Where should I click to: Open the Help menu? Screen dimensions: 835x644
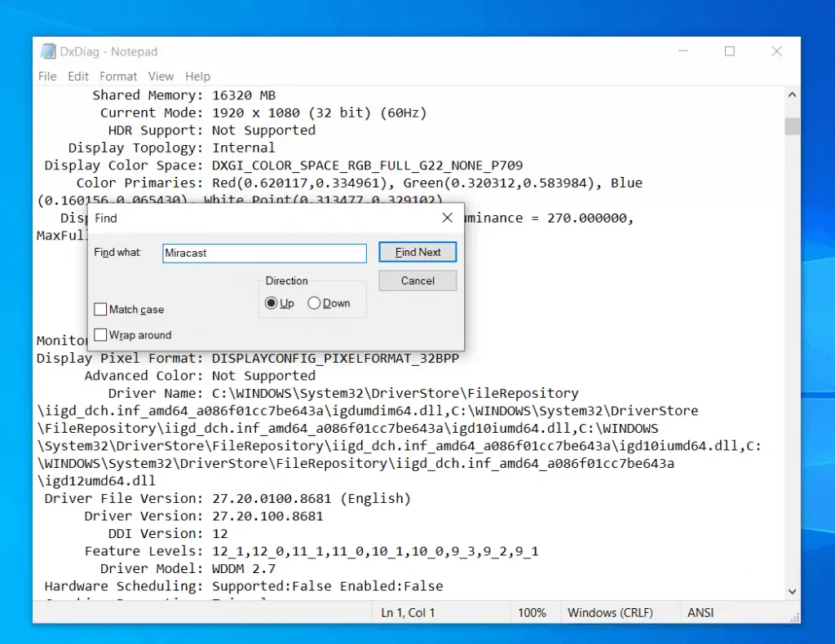tap(197, 76)
